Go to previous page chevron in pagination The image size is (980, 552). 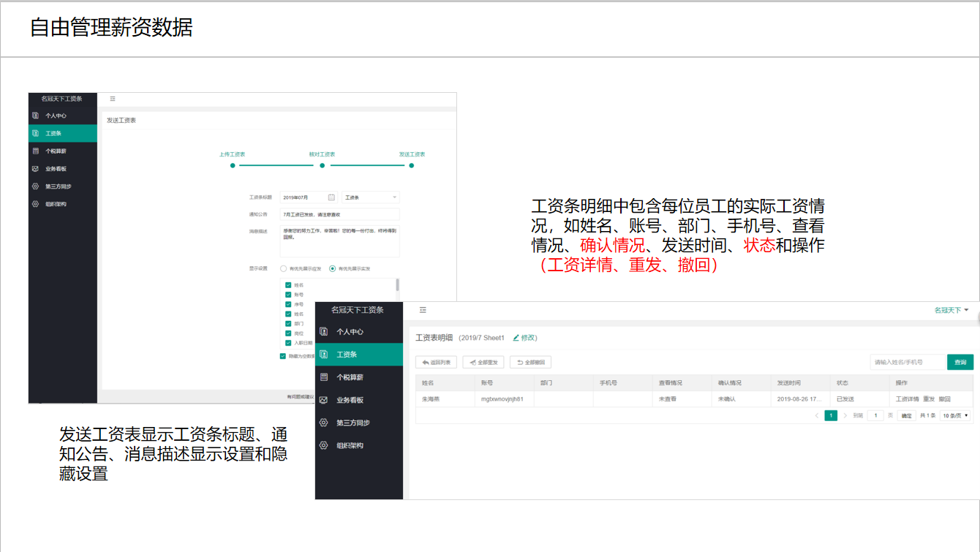[817, 415]
